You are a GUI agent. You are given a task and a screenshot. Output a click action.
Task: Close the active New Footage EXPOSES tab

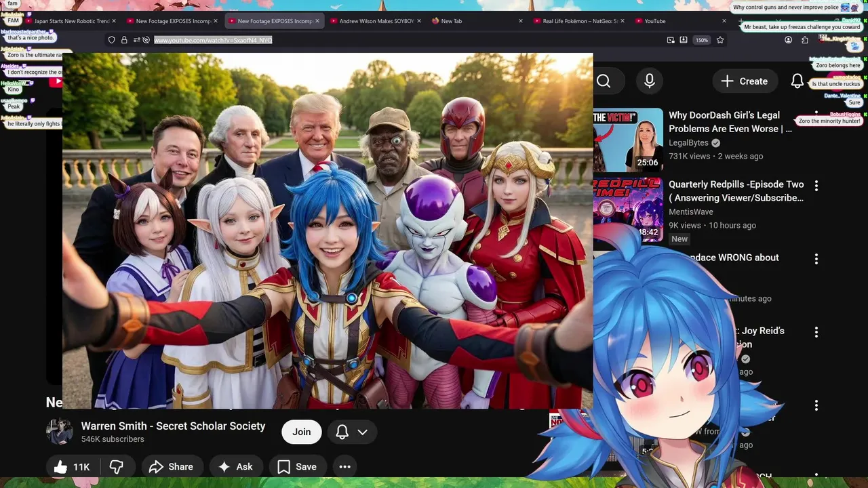pyautogui.click(x=317, y=21)
